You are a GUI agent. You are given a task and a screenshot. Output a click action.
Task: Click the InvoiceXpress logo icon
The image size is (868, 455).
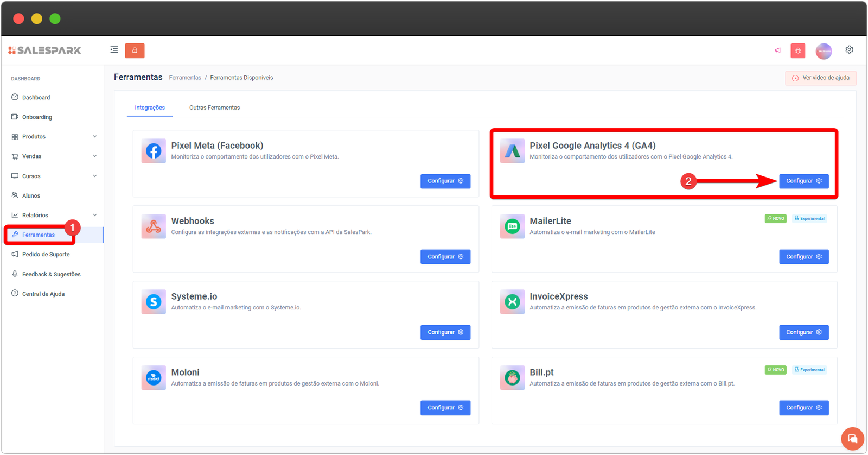pyautogui.click(x=512, y=302)
